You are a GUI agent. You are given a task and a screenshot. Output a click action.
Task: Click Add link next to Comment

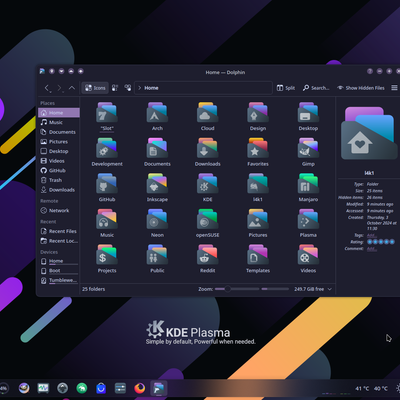pyautogui.click(x=372, y=249)
